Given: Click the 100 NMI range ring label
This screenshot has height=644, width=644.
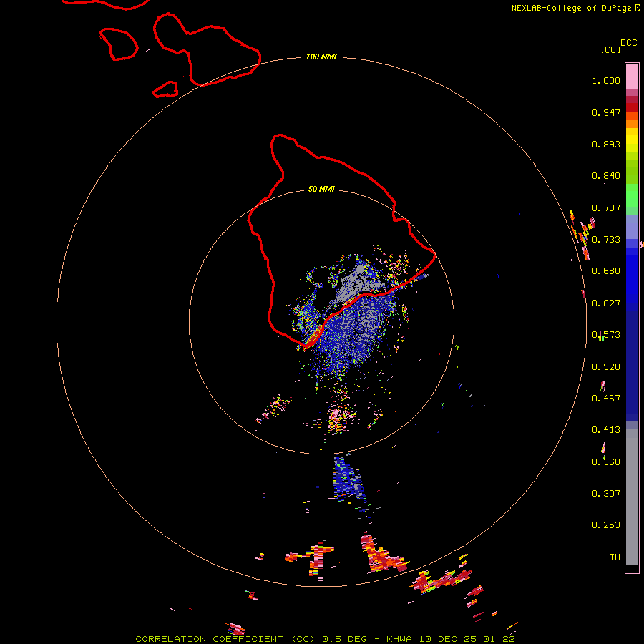Looking at the screenshot, I should point(321,57).
